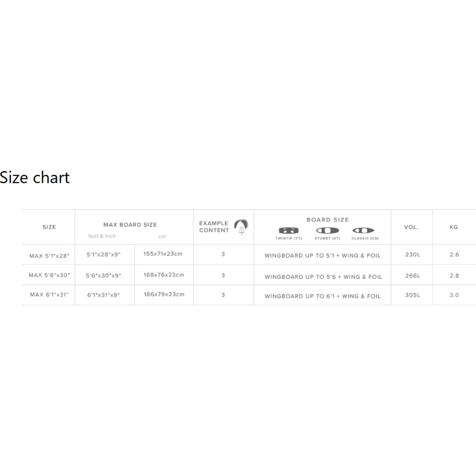This screenshot has height=476, width=476.
Task: Click the MAX BOARD SIZE column header
Action: pyautogui.click(x=130, y=225)
